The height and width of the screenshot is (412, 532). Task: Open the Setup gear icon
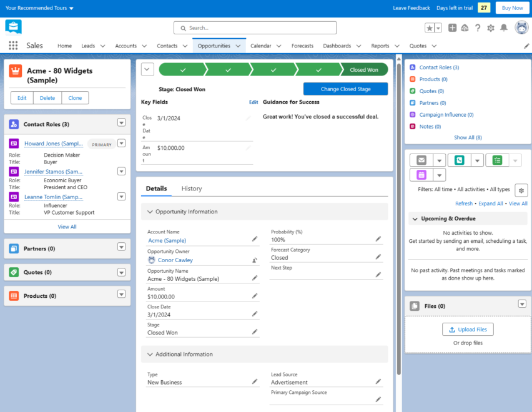[491, 28]
